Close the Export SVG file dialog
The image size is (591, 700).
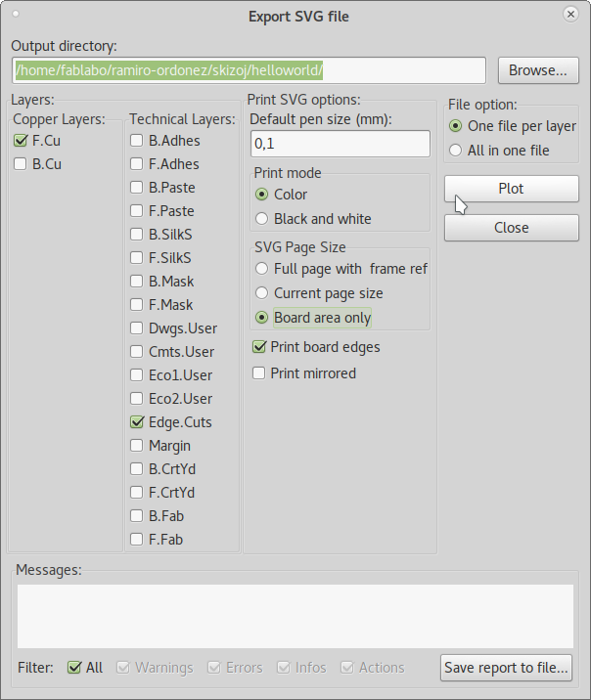pos(570,15)
